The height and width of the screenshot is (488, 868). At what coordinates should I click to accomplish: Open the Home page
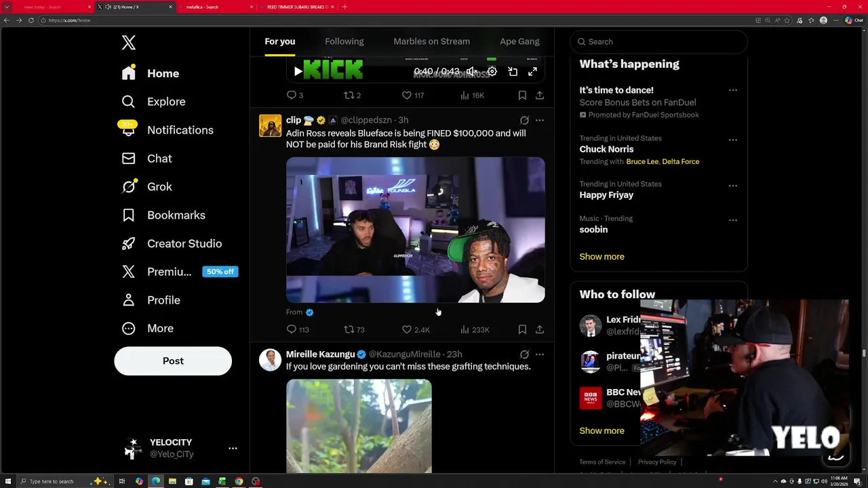click(x=151, y=73)
